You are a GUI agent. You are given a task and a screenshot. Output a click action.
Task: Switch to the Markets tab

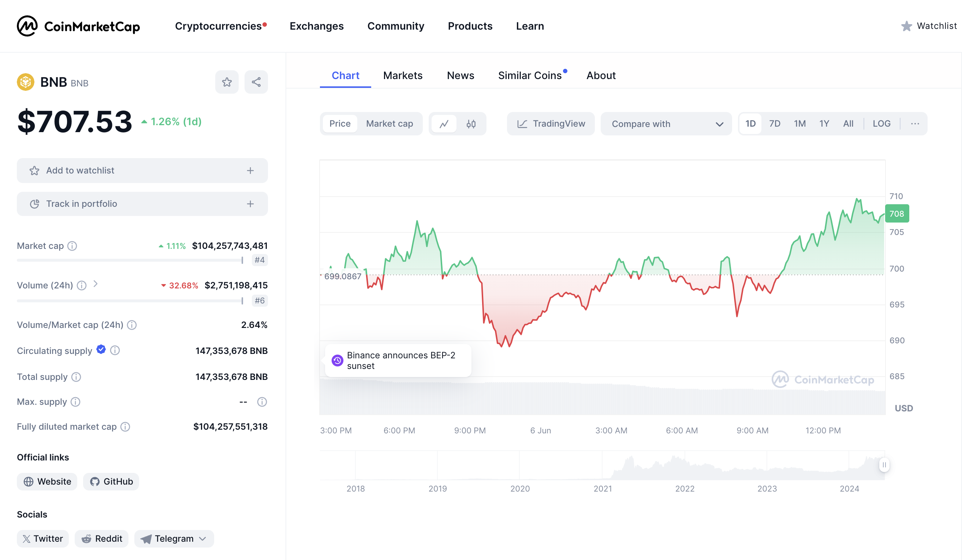(x=402, y=76)
